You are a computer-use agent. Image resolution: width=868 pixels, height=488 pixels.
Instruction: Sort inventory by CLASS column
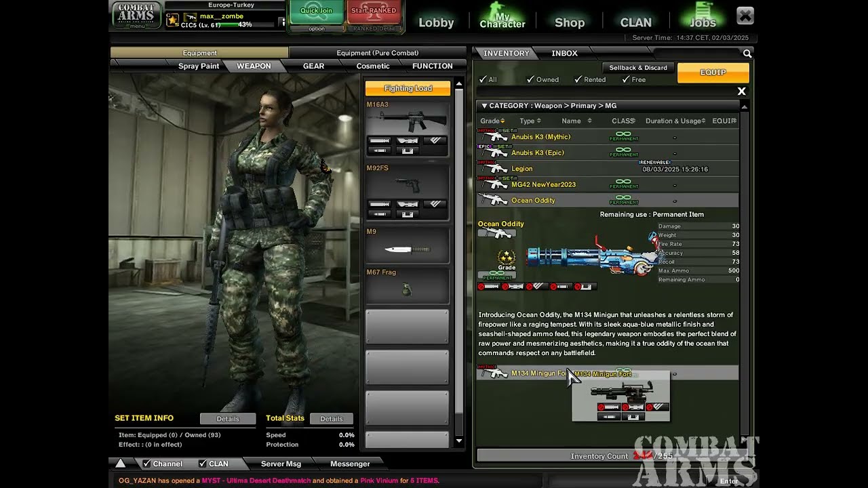pyautogui.click(x=624, y=121)
